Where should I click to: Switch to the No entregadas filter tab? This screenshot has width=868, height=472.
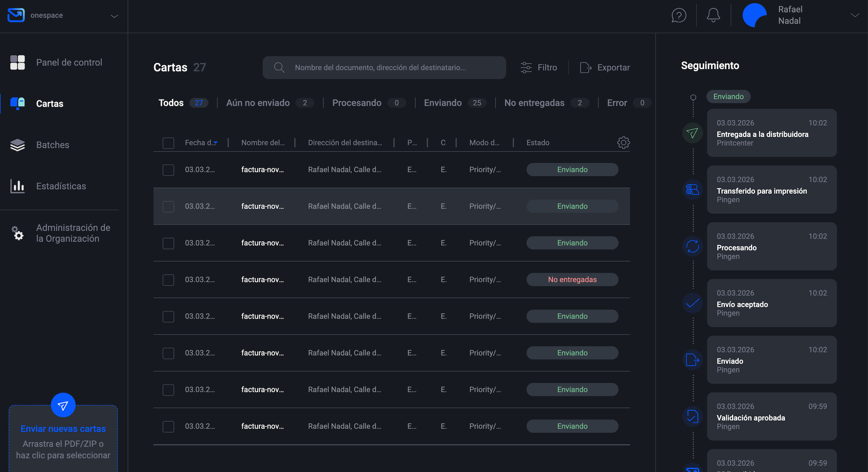click(x=534, y=103)
